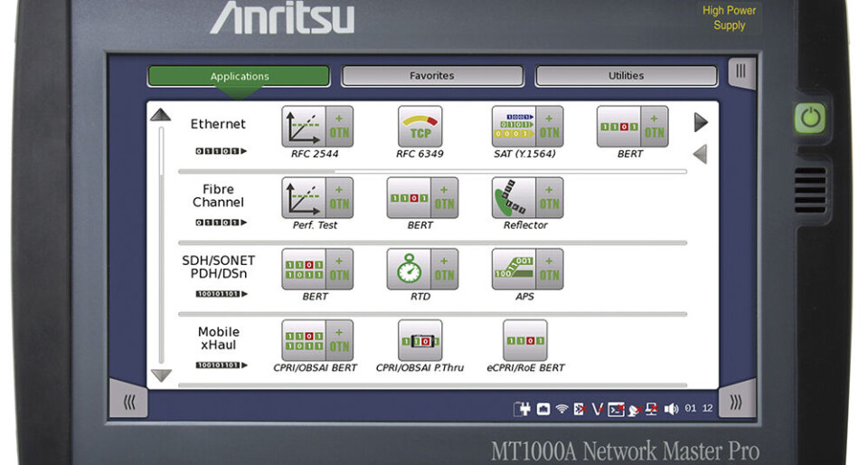This screenshot has width=868, height=465.
Task: Click the right-pointing arrow beside Ethernet row
Action: pos(701,122)
